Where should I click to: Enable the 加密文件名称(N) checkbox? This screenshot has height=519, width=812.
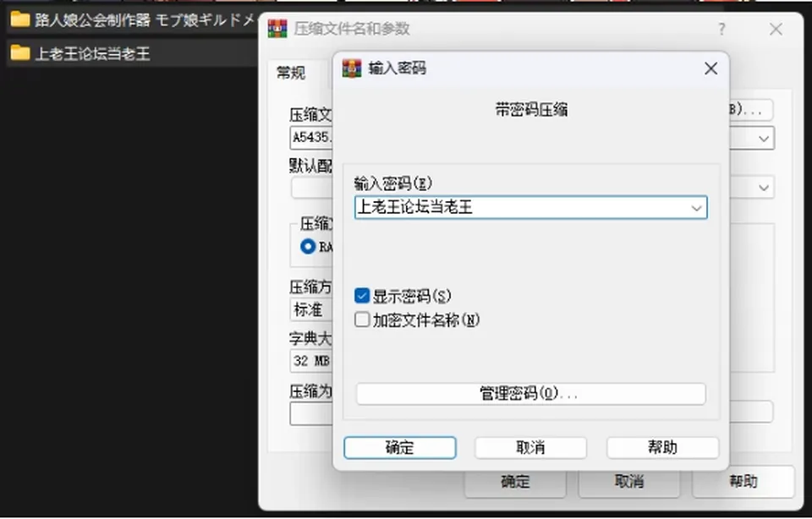[x=362, y=320]
